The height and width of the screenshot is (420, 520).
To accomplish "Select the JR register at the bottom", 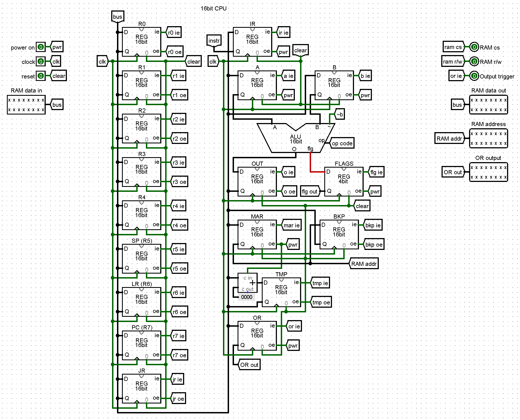I will 141,388.
